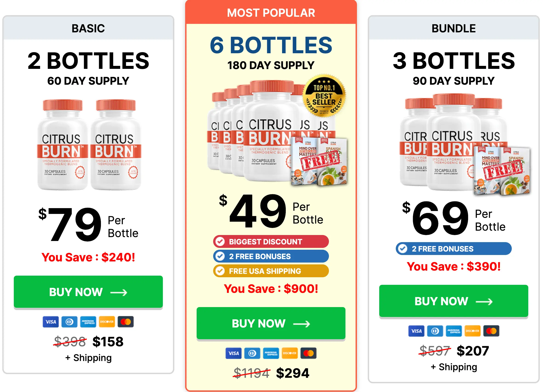Click the Mastercard icon under Bundle plan
The height and width of the screenshot is (392, 543).
coord(491,331)
